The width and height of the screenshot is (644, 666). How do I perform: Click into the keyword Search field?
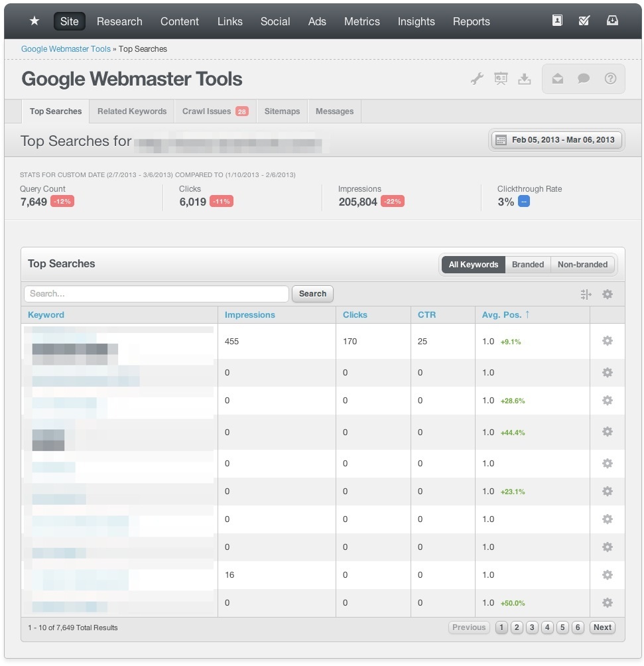coord(157,294)
